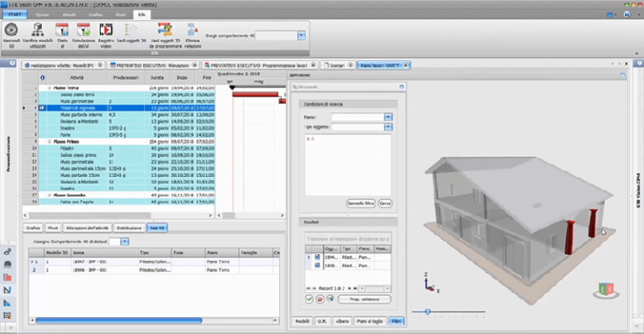
Task: Click the Registra video icon
Action: [106, 29]
